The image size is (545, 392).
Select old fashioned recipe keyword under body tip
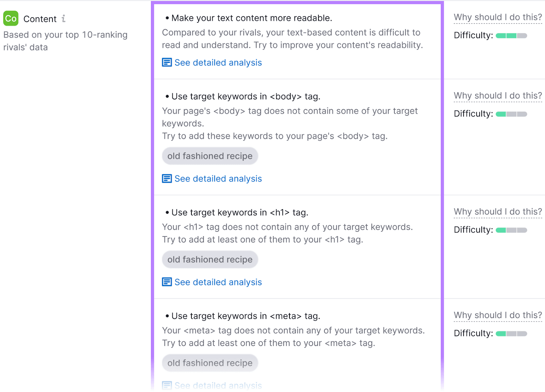210,156
